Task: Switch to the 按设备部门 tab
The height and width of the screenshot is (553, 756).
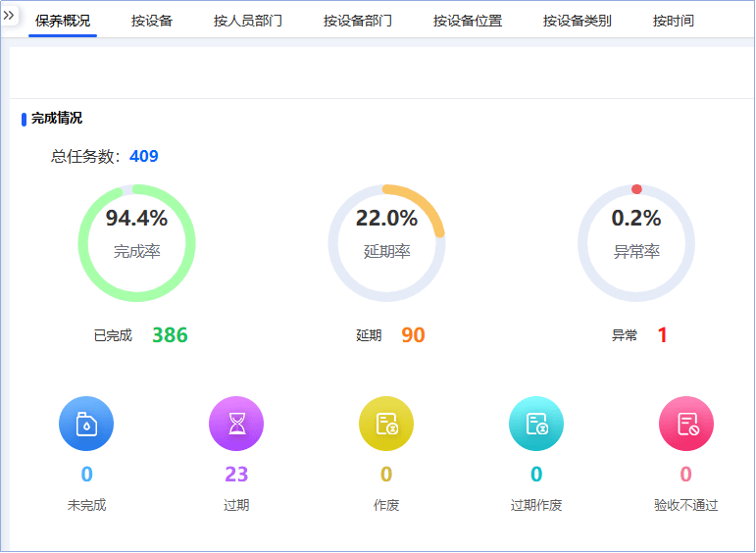Action: pos(358,21)
